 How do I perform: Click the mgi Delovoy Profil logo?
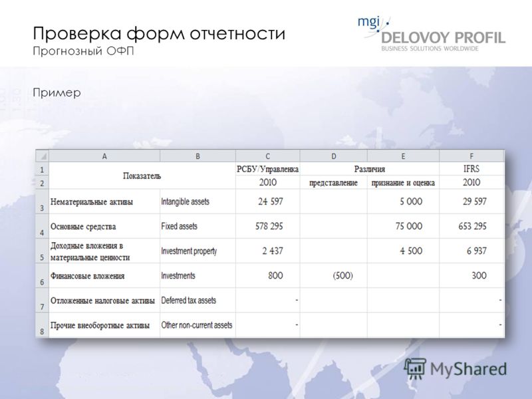tap(431, 34)
